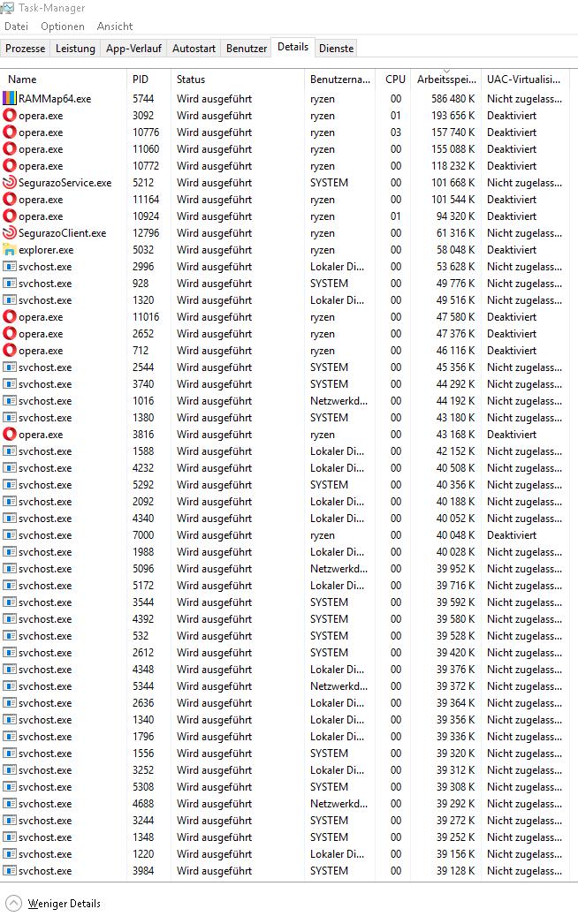Click Opera icon of PID 11060 row
The image size is (578, 924).
point(10,149)
